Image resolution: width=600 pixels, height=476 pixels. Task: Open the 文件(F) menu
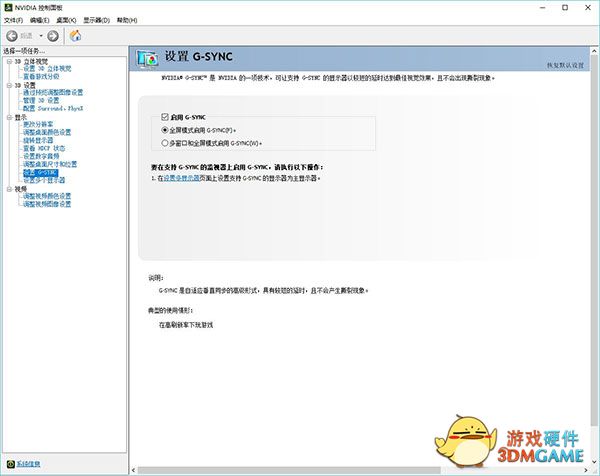point(13,20)
